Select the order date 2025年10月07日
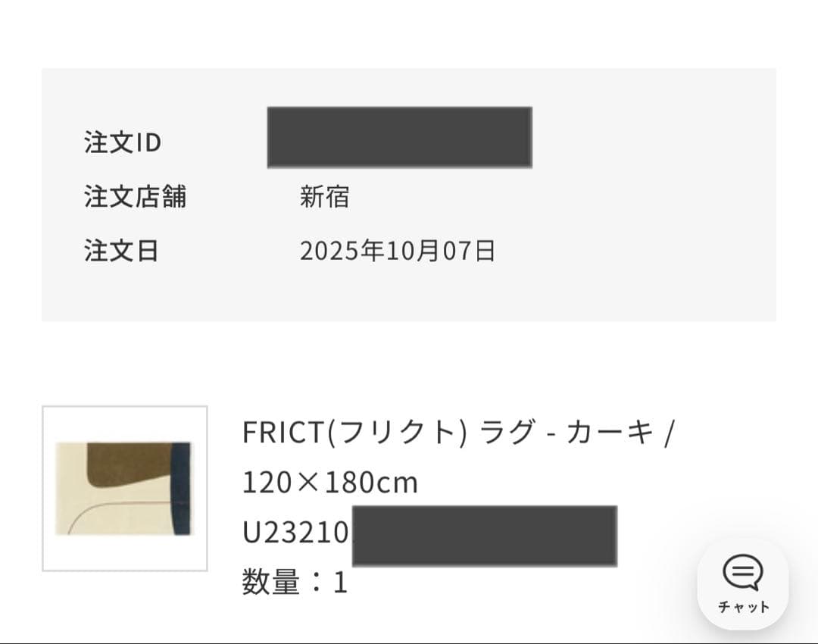Image resolution: width=818 pixels, height=644 pixels. click(x=398, y=251)
